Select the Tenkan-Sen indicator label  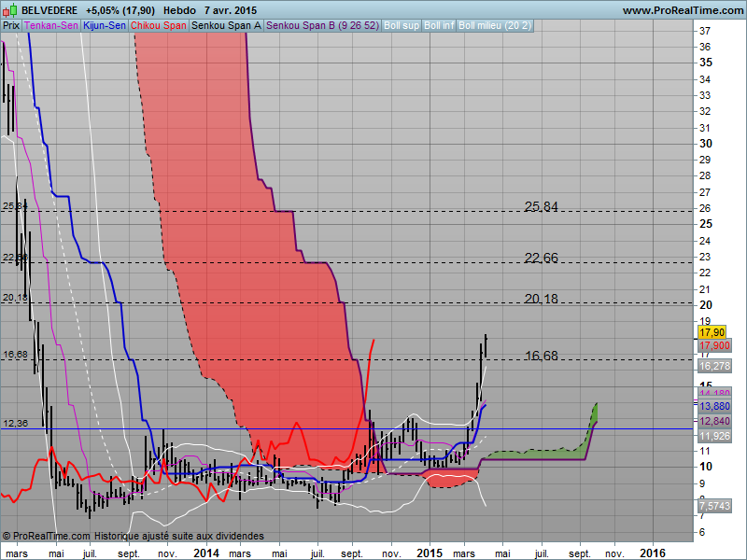[x=51, y=26]
